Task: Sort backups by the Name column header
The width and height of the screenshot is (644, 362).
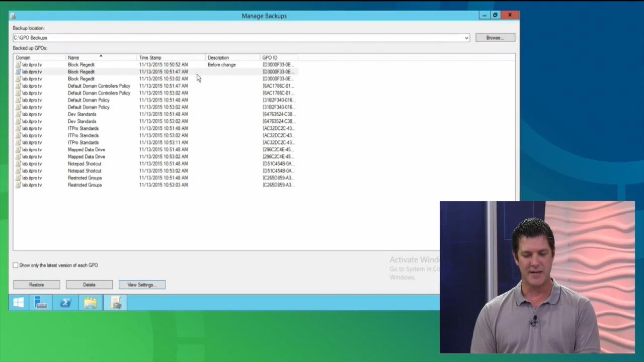Action: 101,58
